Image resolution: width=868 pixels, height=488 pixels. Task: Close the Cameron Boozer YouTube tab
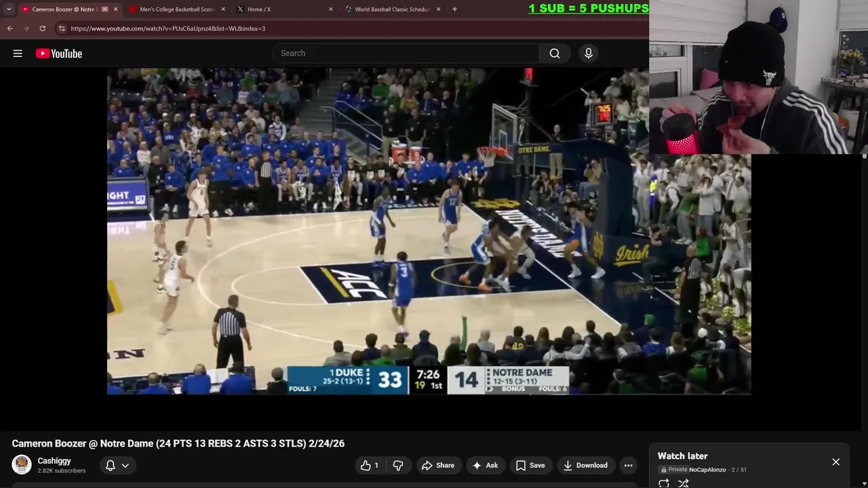pos(115,9)
